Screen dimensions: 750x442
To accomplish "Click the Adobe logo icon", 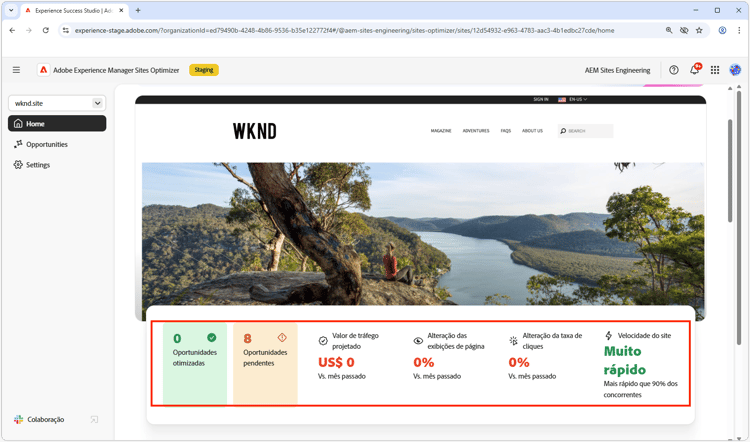I will [44, 70].
